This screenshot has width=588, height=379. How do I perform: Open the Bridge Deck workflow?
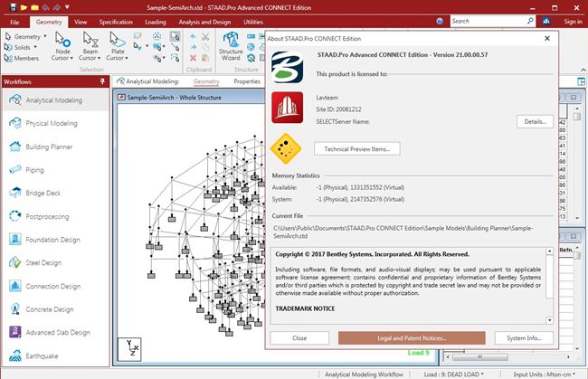(55, 193)
